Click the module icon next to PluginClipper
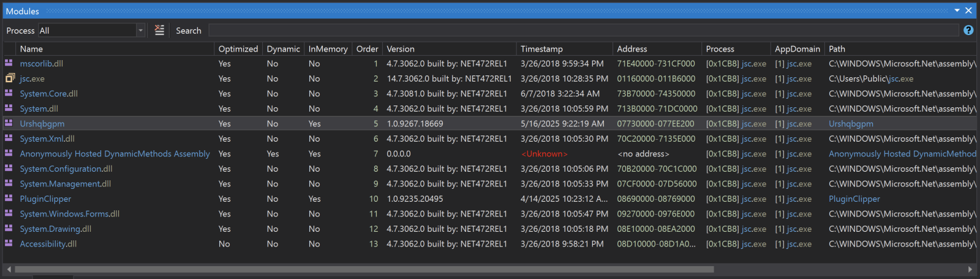 pyautogui.click(x=9, y=199)
